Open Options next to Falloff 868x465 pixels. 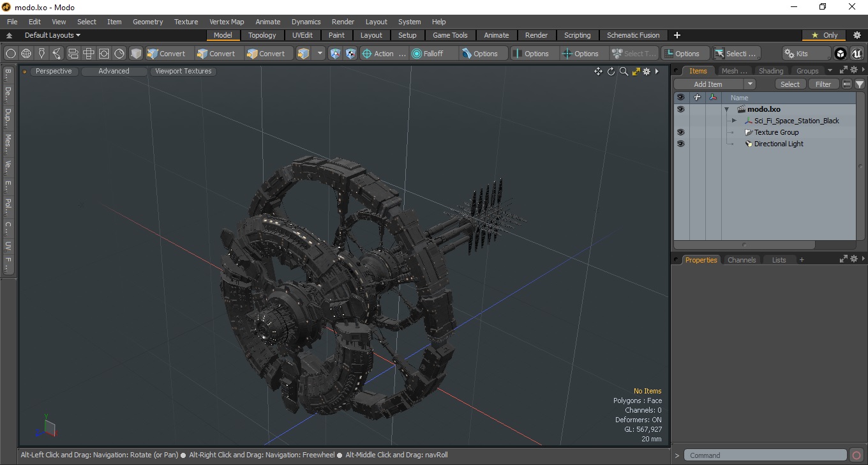click(x=483, y=54)
